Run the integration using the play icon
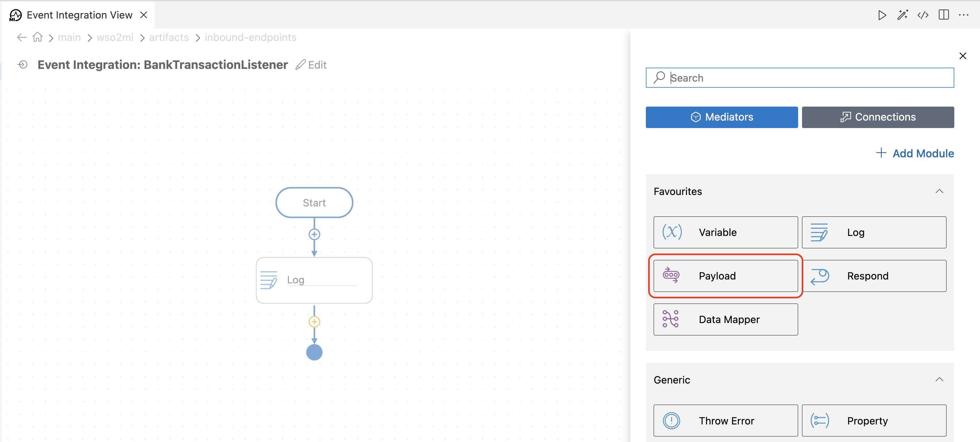The height and width of the screenshot is (442, 980). [882, 15]
